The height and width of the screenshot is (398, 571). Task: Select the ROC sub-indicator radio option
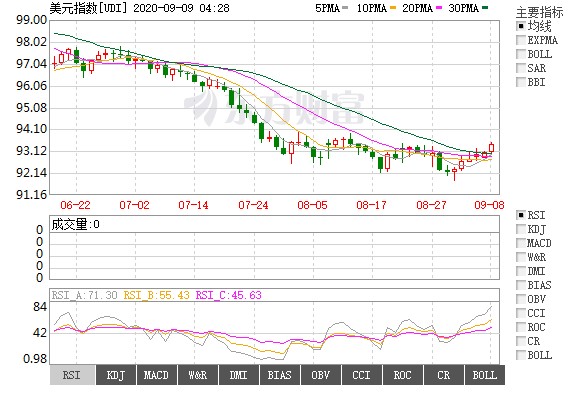pos(521,327)
